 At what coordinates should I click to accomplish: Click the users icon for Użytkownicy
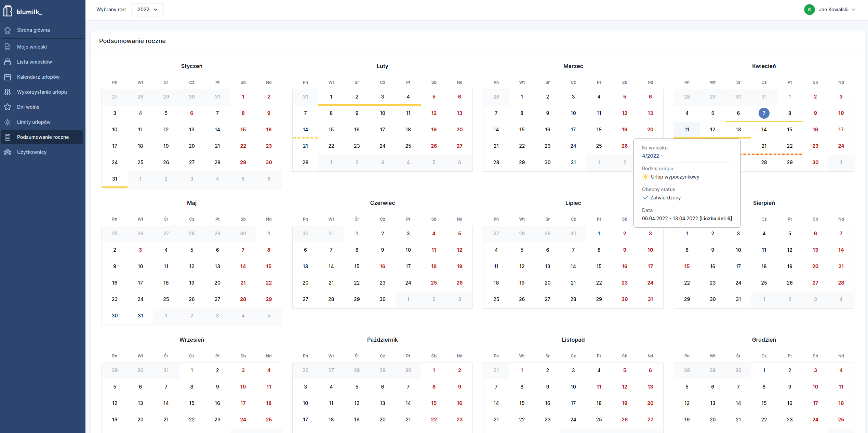point(8,152)
